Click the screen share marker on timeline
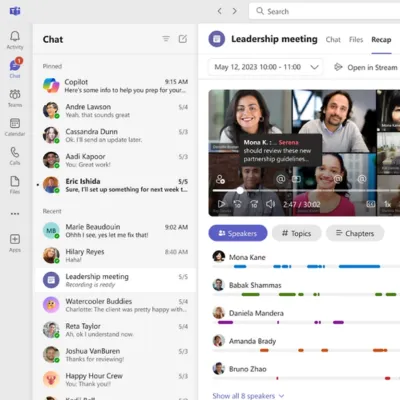This screenshot has width=400, height=400. (x=296, y=179)
